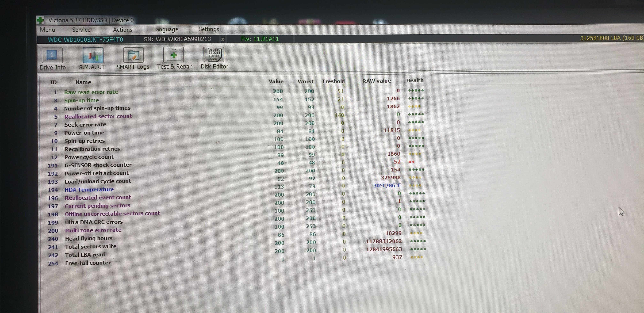Click the ID column header
Screen dimensions: 644x313
coord(54,82)
